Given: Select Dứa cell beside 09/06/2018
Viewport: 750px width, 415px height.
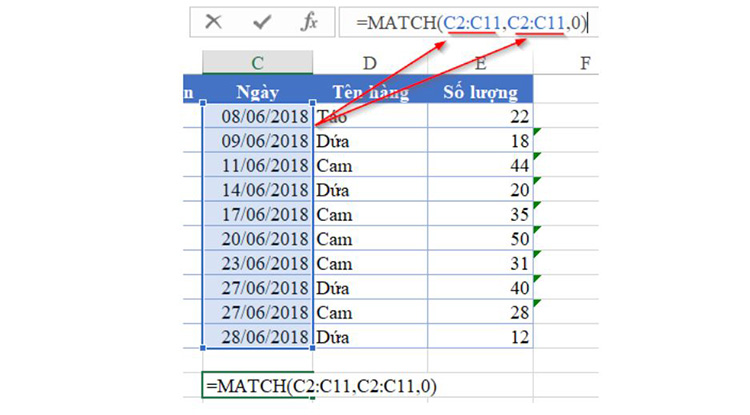Looking at the screenshot, I should [370, 141].
